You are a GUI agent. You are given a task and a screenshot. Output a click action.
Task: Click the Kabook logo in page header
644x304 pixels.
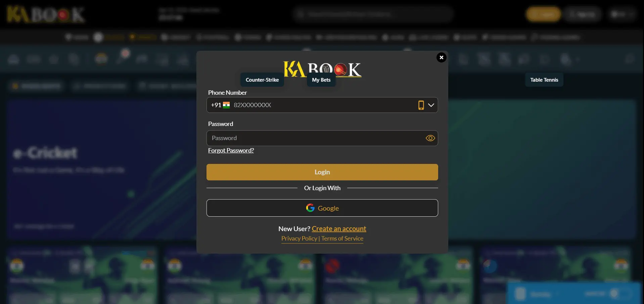click(x=46, y=15)
